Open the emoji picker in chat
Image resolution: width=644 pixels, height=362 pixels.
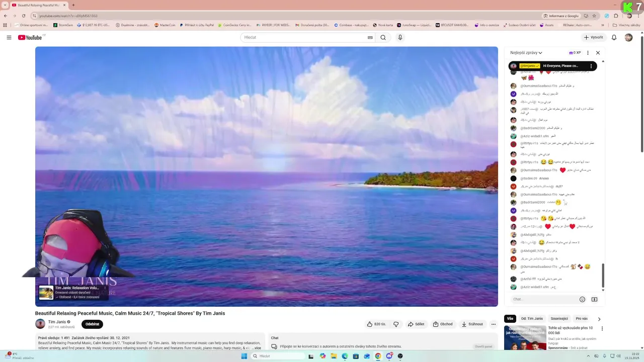(582, 299)
